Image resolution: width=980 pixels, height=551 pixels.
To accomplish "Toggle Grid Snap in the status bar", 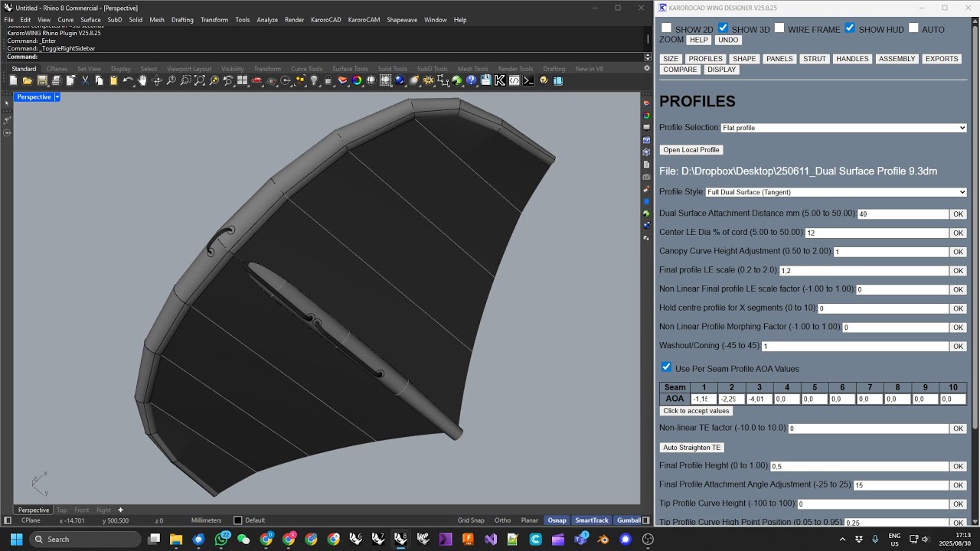I will click(x=471, y=520).
